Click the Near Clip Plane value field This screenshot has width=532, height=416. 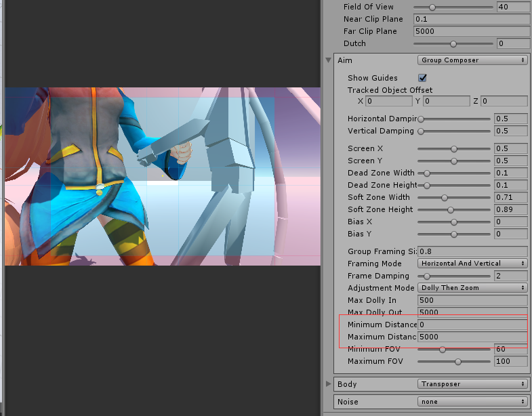point(470,19)
